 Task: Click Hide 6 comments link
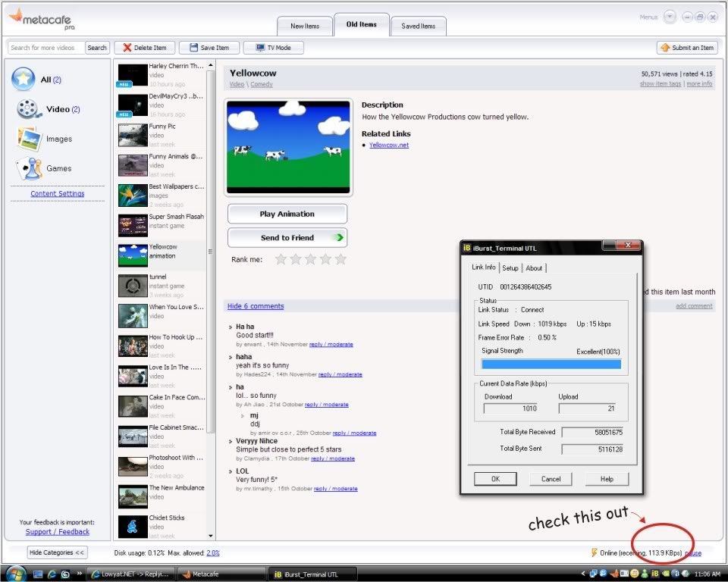256,306
